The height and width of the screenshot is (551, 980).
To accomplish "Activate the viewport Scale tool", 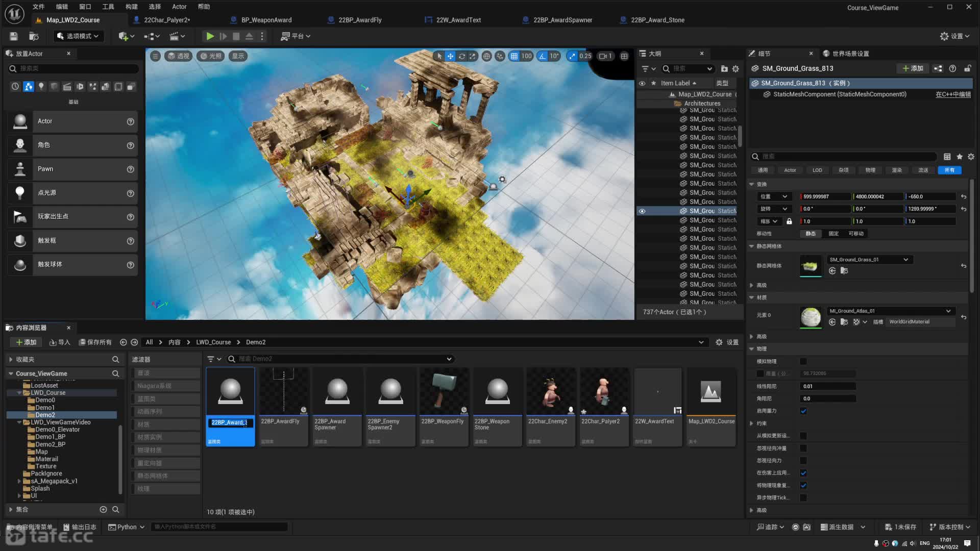I will point(473,56).
